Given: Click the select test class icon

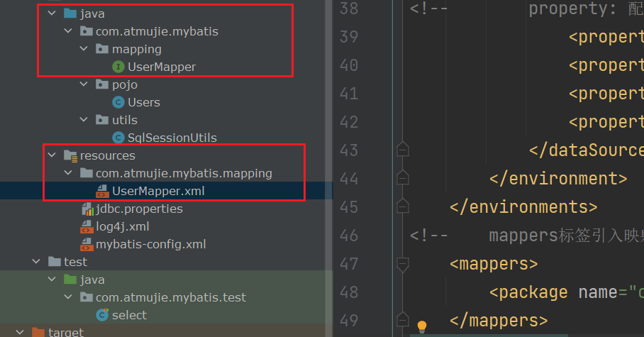Looking at the screenshot, I should click(102, 315).
